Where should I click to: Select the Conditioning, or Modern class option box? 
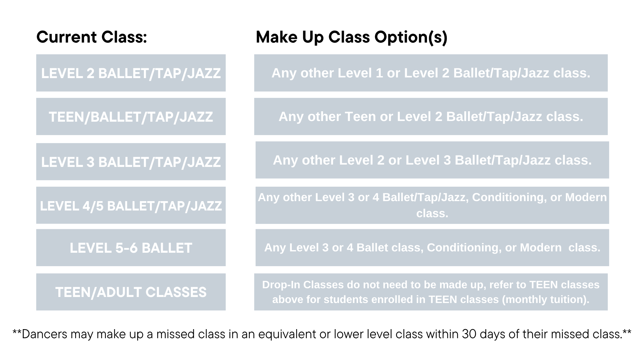pyautogui.click(x=432, y=205)
